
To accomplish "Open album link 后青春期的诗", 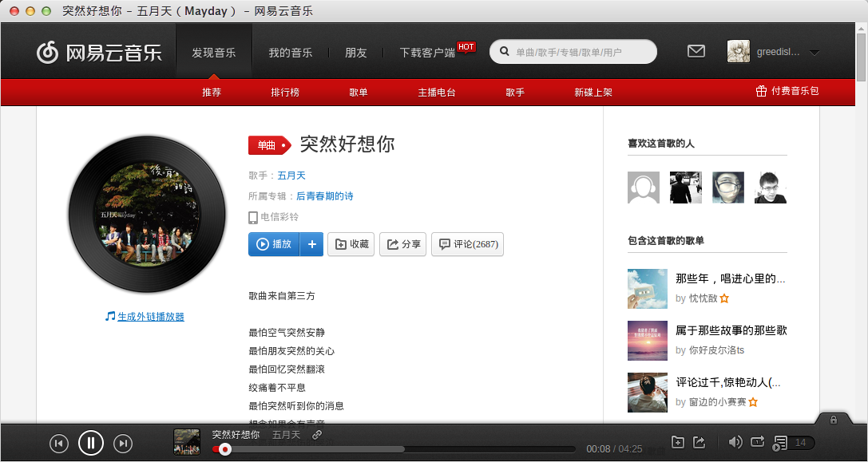I will pyautogui.click(x=324, y=195).
